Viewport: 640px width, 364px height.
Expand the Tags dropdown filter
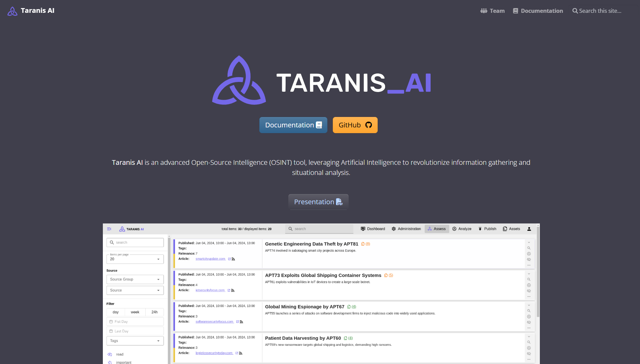point(135,341)
